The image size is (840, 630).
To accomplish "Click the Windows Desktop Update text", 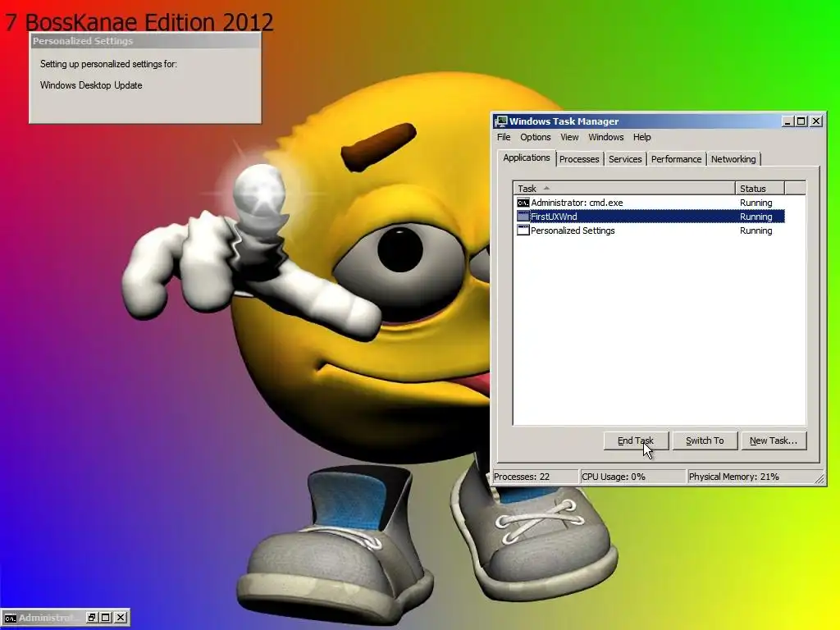I will click(91, 85).
